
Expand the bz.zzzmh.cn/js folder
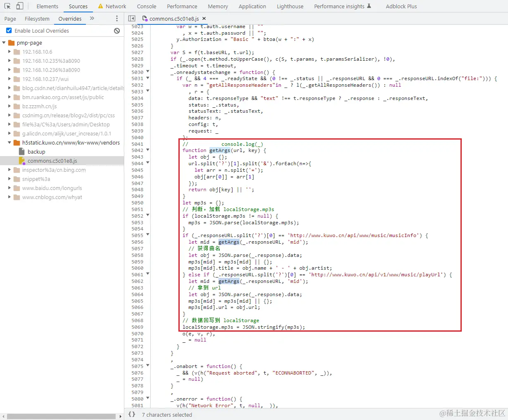9,107
